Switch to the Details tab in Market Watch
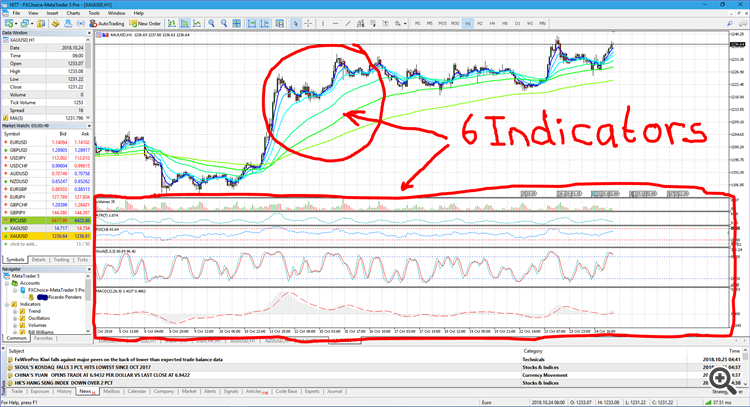This screenshot has height=407, width=750. click(x=39, y=260)
